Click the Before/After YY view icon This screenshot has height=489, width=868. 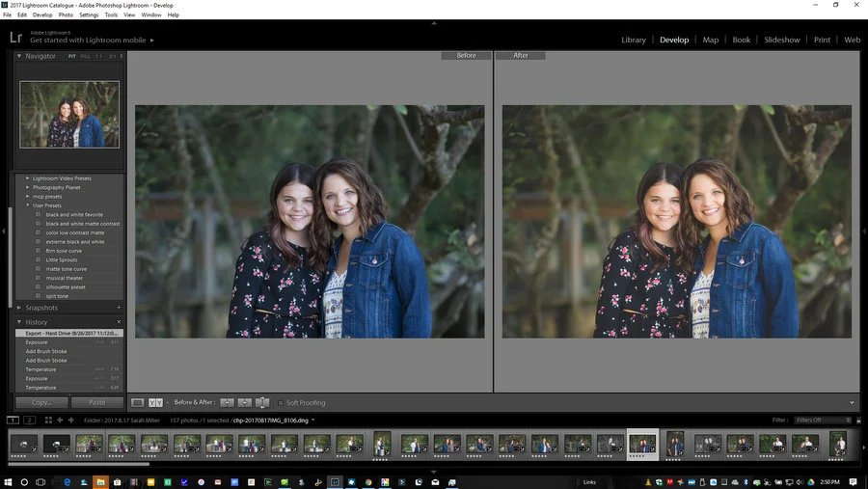tap(155, 402)
